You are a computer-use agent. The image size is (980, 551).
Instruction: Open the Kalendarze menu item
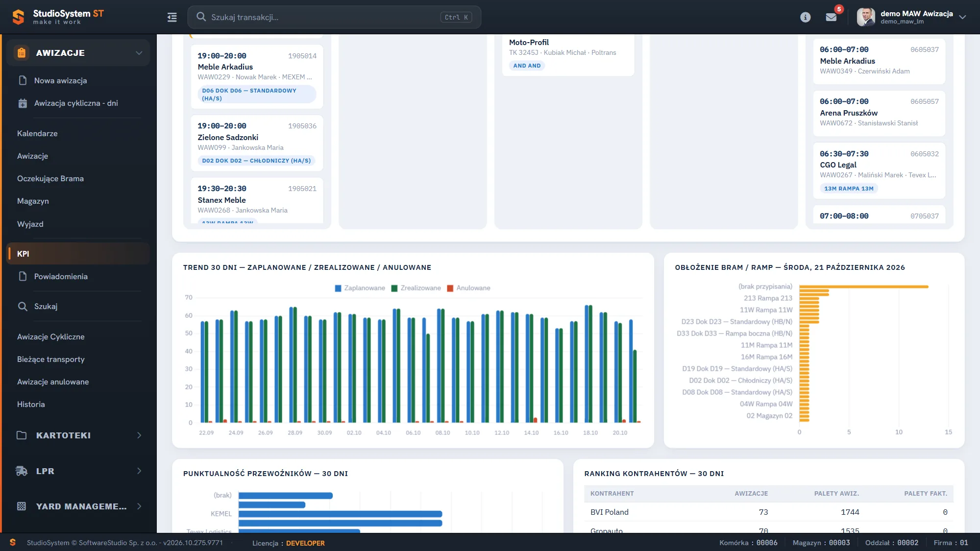[x=37, y=133]
